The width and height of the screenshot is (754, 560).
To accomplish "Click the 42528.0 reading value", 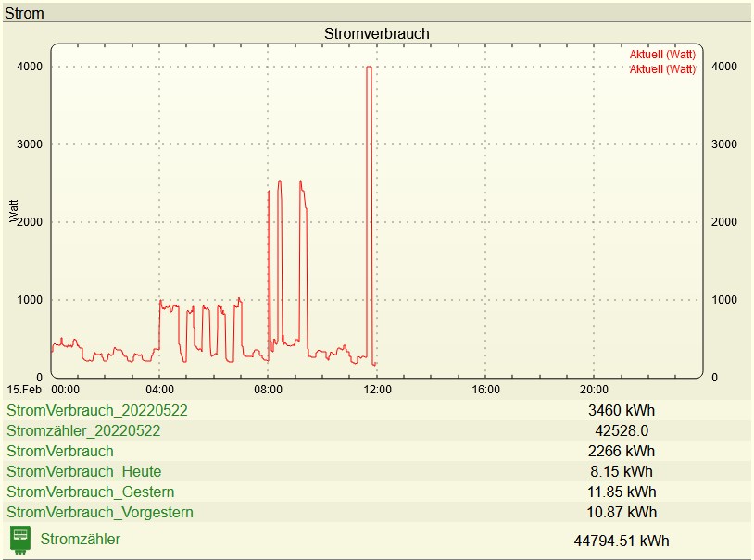I will 621,430.
